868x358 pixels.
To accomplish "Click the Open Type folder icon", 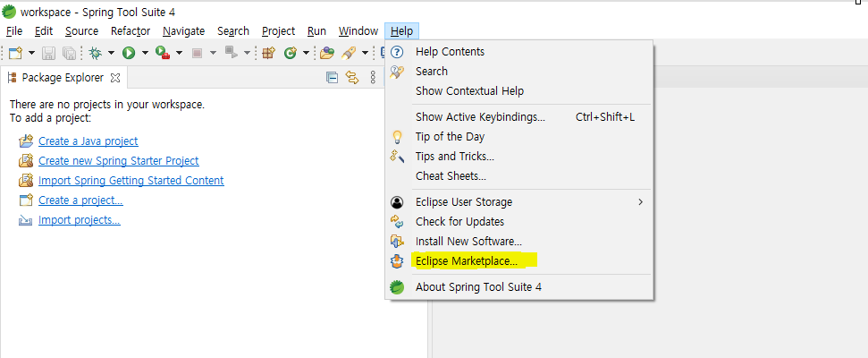I will click(x=328, y=53).
